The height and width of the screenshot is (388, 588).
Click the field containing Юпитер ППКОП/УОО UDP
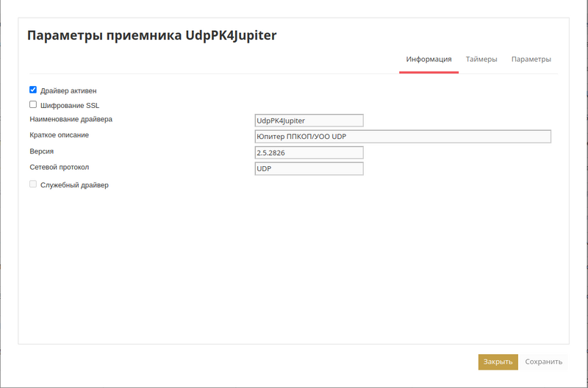(402, 137)
